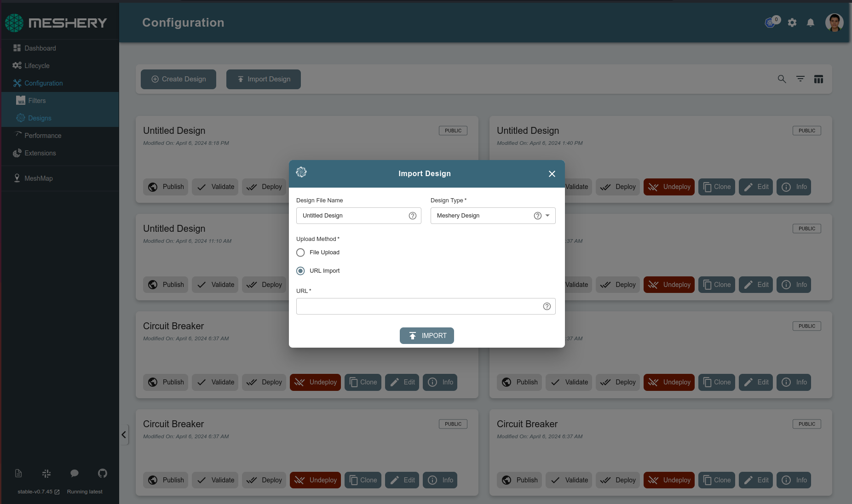
Task: Switch to table view icon
Action: pos(818,79)
